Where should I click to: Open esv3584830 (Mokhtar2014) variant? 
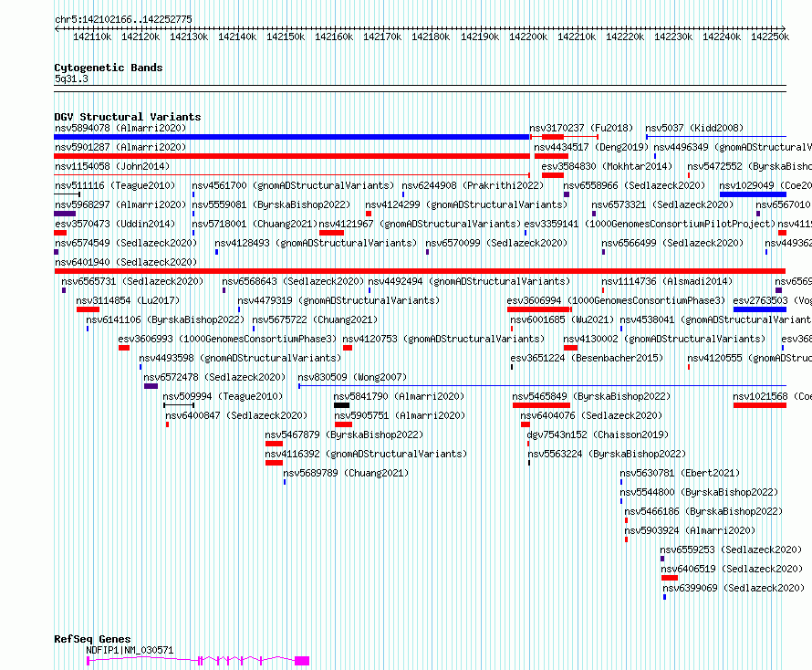607,166
